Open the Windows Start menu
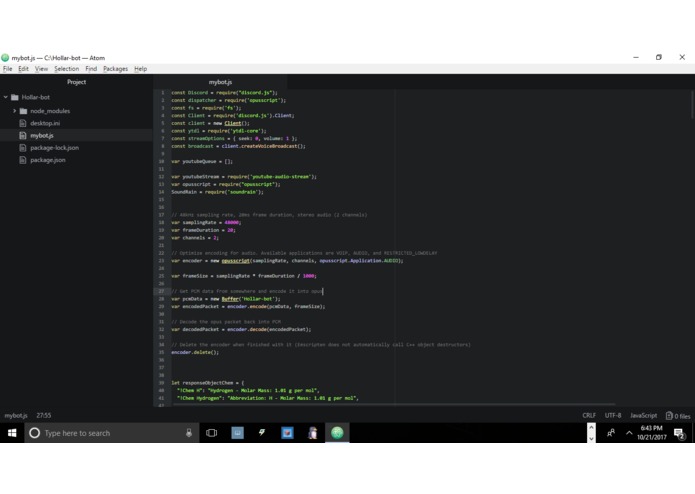Viewport: 695px width, 494px height. 12,433
